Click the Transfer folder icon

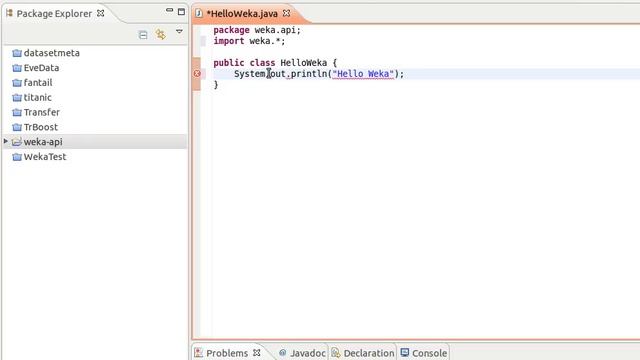click(x=17, y=112)
